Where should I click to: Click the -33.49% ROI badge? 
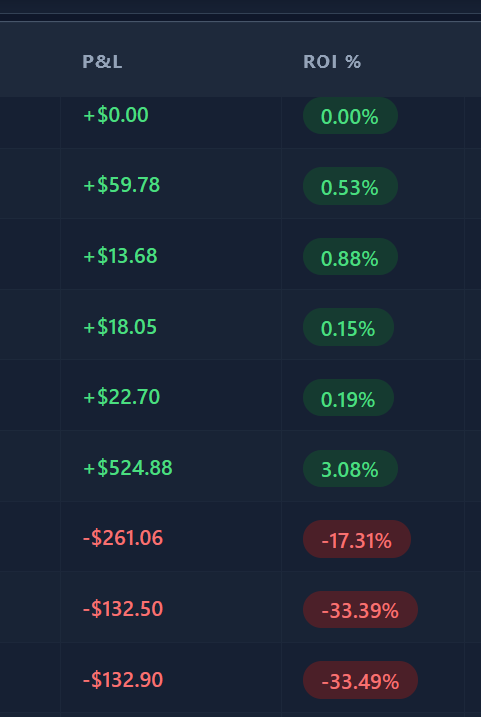[360, 680]
